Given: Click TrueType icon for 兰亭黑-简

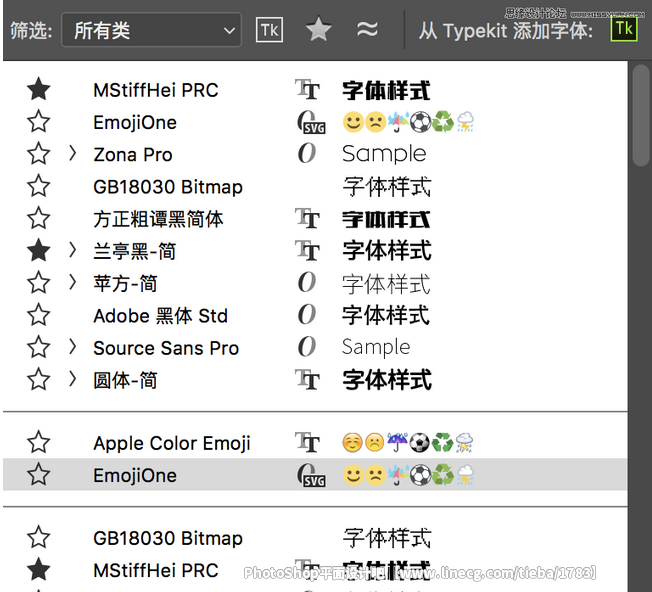Looking at the screenshot, I should [x=308, y=250].
